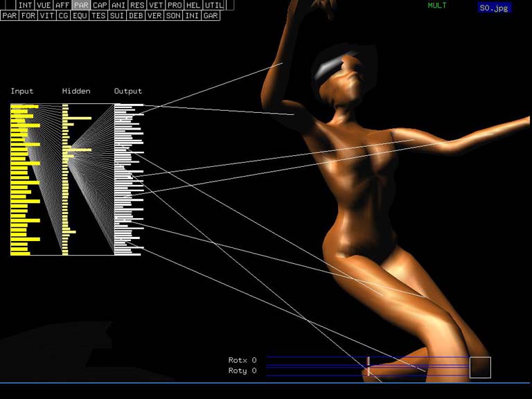The height and width of the screenshot is (399, 532).
Task: Click the SON submenu button
Action: click(173, 15)
